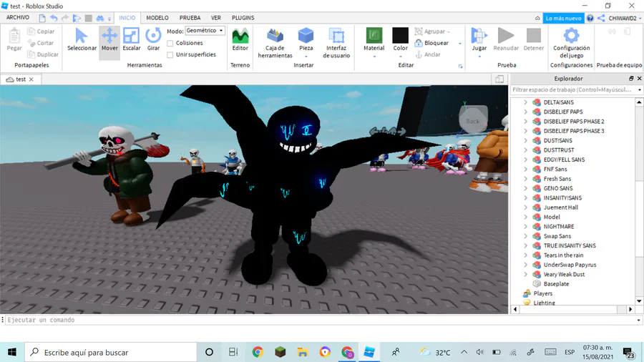Select the Seleccionar tool
The width and height of the screenshot is (644, 362).
(82, 39)
